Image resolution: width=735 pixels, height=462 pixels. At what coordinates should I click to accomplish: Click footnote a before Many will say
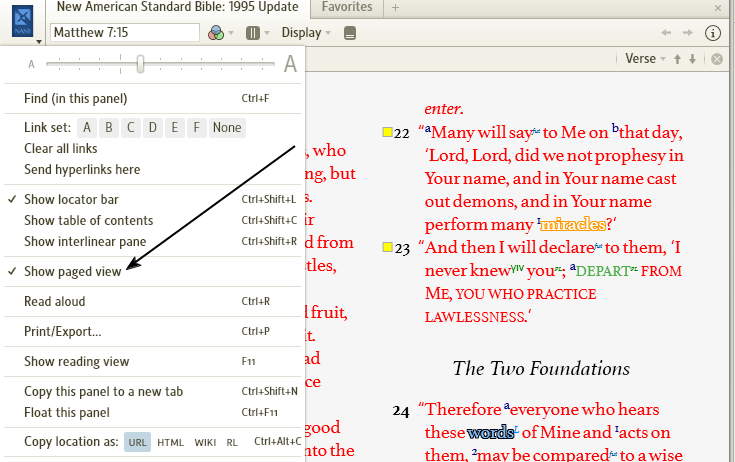tap(428, 128)
